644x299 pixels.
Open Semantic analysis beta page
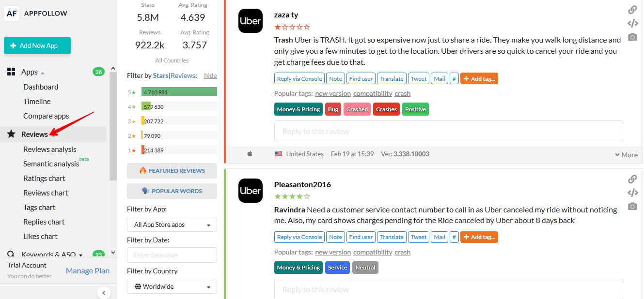point(51,164)
